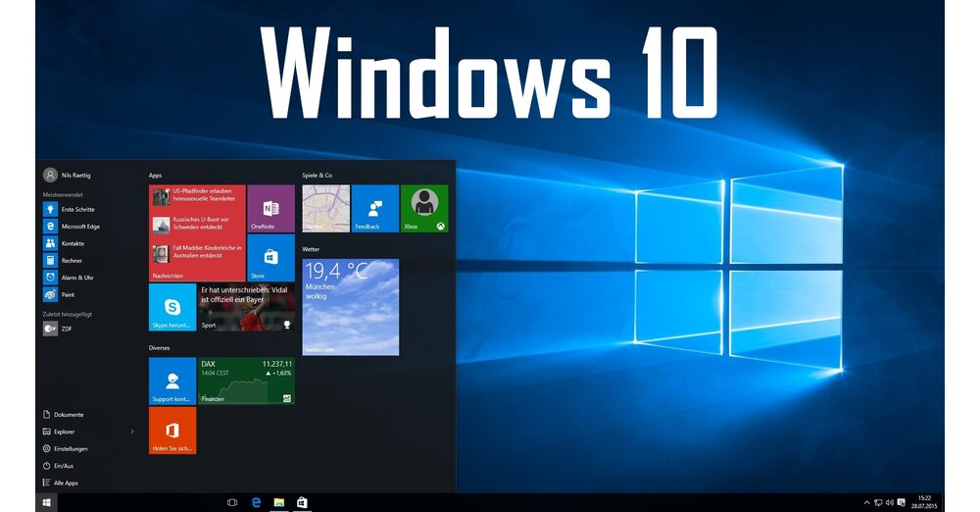Open the network status tray icon

pyautogui.click(x=878, y=502)
